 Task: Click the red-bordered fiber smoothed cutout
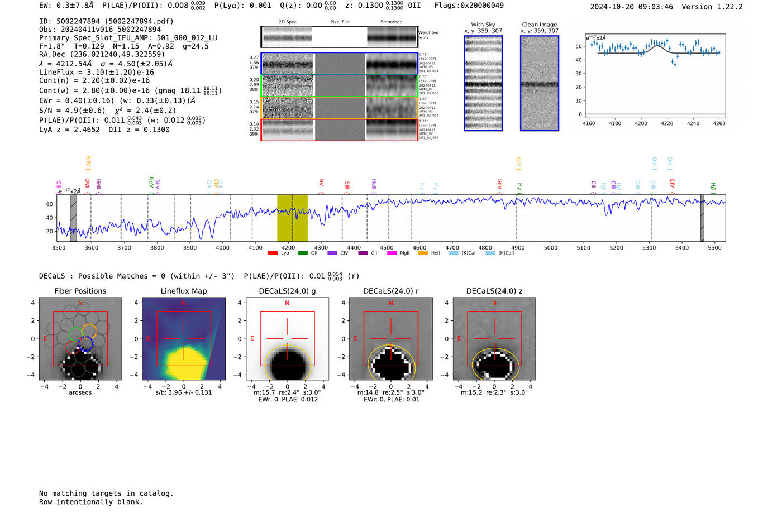392,130
